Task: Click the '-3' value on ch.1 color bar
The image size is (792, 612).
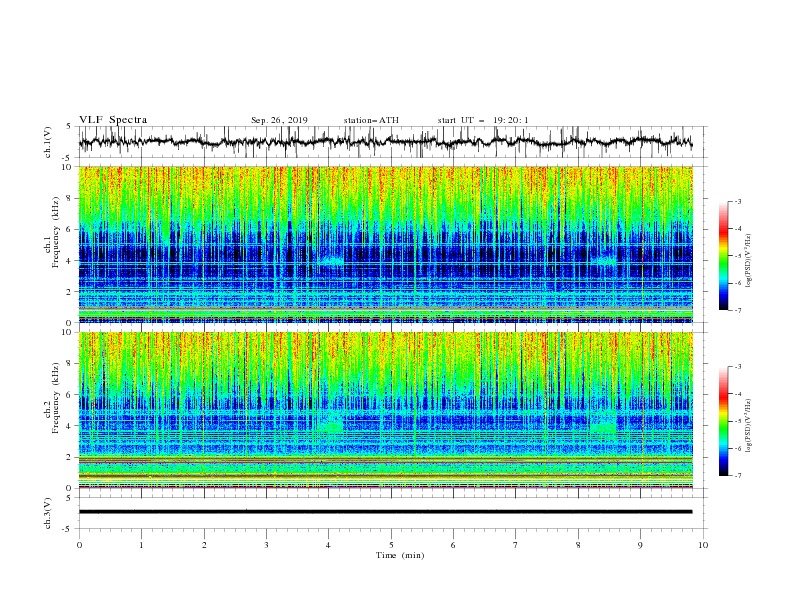Action: click(x=737, y=201)
